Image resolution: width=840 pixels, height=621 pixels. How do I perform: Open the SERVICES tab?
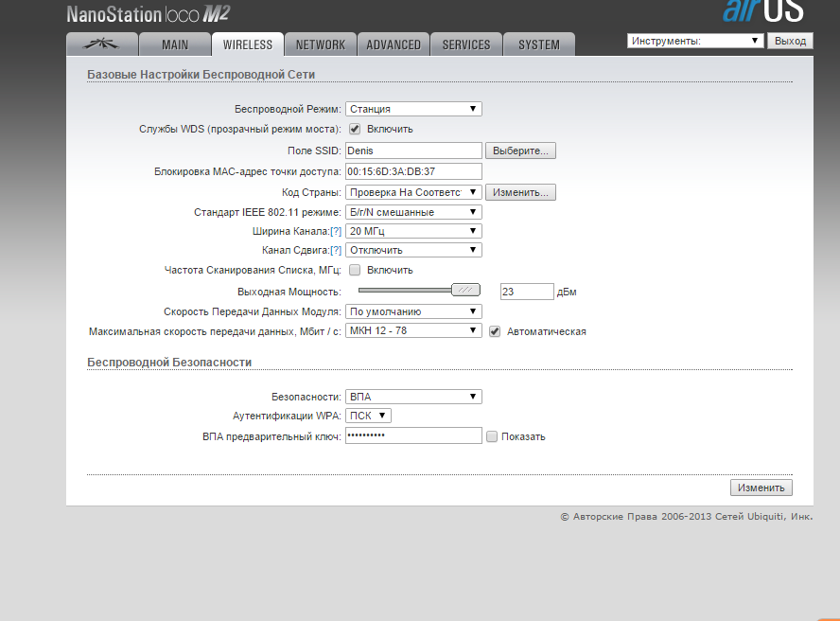[x=466, y=44]
